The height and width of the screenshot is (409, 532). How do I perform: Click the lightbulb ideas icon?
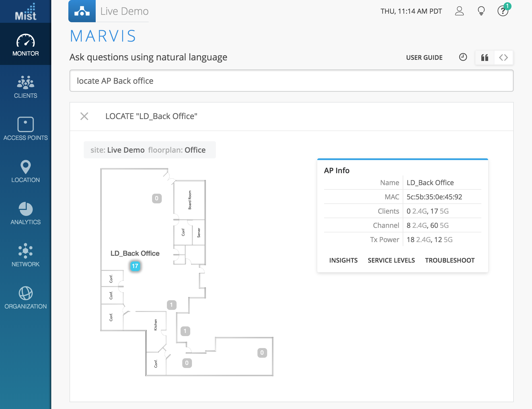481,11
